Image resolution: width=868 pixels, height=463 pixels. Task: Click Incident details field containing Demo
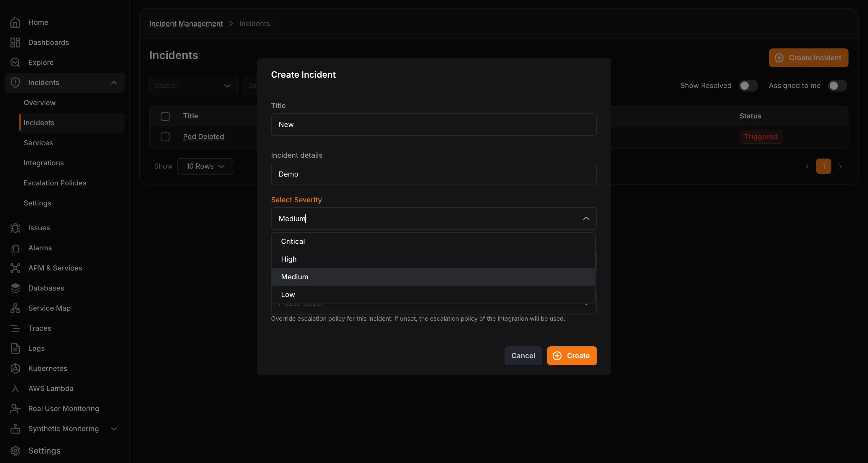(434, 174)
